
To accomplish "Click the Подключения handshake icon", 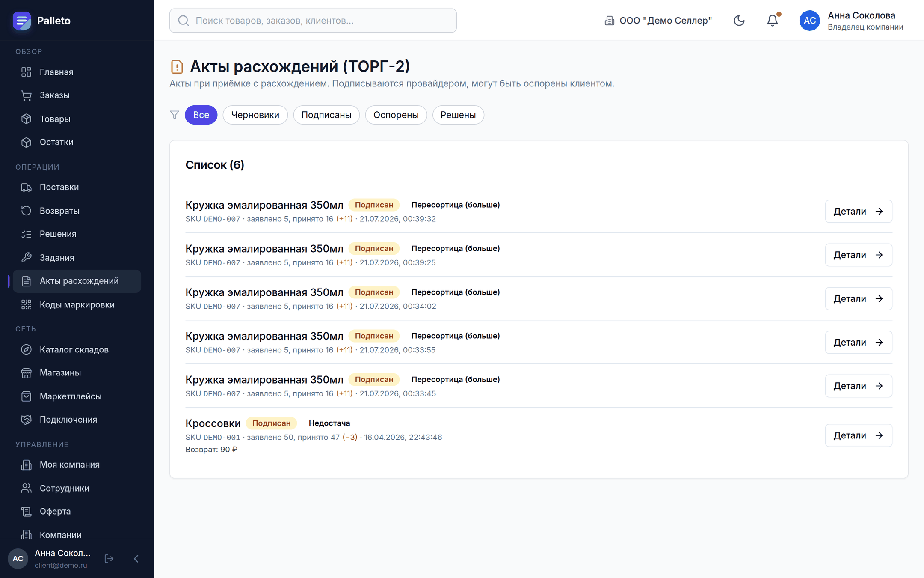I will tap(27, 420).
